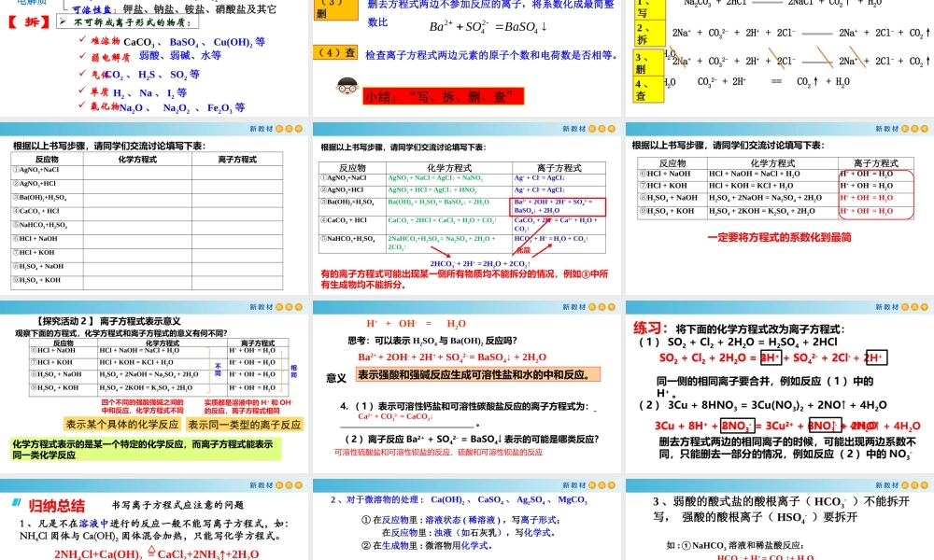Image resolution: width=934 pixels, height=560 pixels.
Task: Click the yellow 2、拆 step label
Action: pyautogui.click(x=649, y=34)
